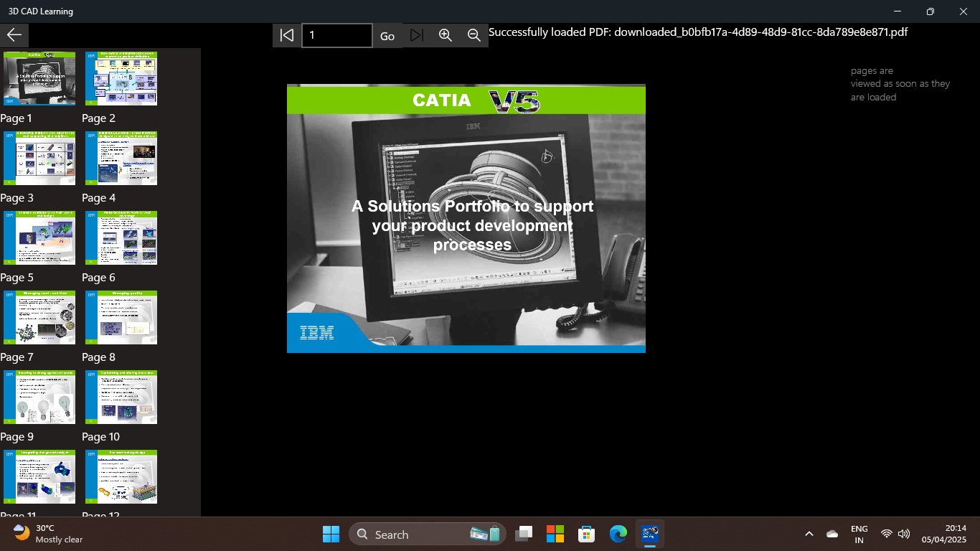Show hidden system tray icons

[x=809, y=534]
